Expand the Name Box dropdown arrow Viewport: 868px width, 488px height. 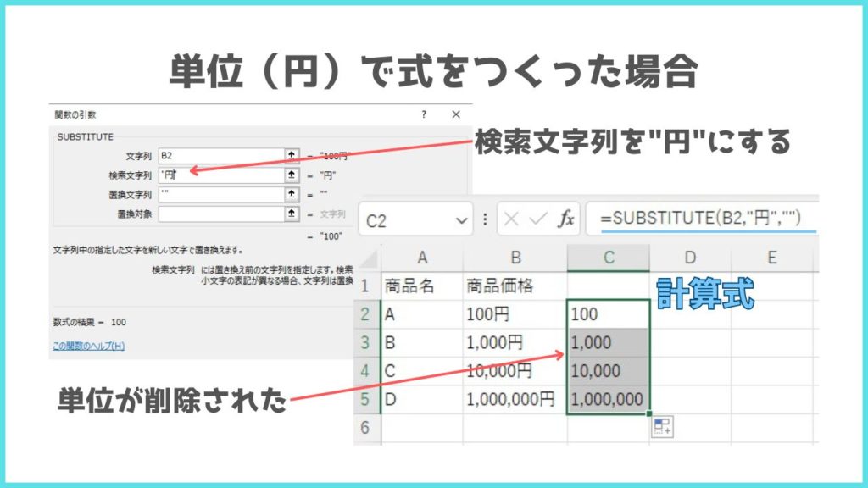[x=461, y=220]
